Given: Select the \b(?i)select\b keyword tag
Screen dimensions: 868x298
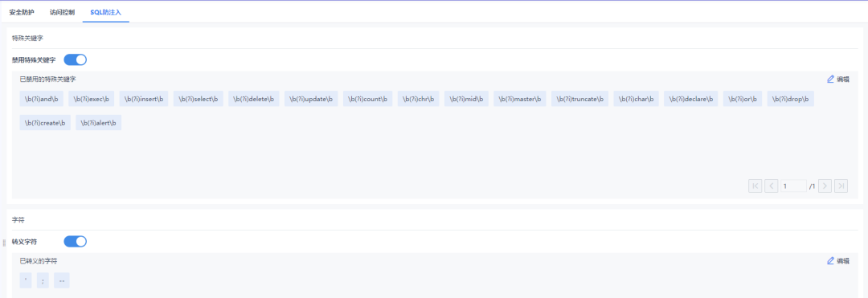Looking at the screenshot, I should click(199, 99).
